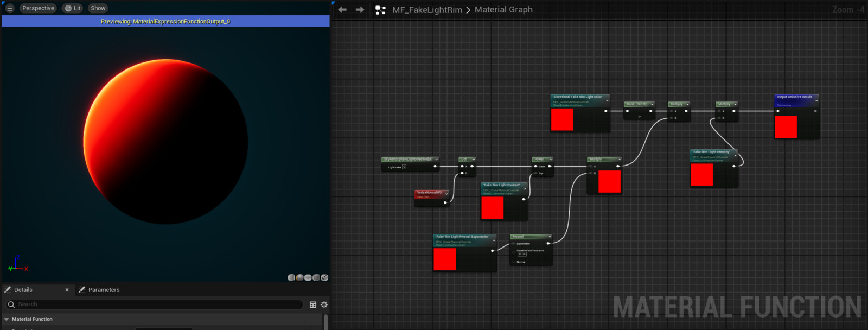This screenshot has height=330, width=868.
Task: Select custom preview mesh icon
Action: 324,277
